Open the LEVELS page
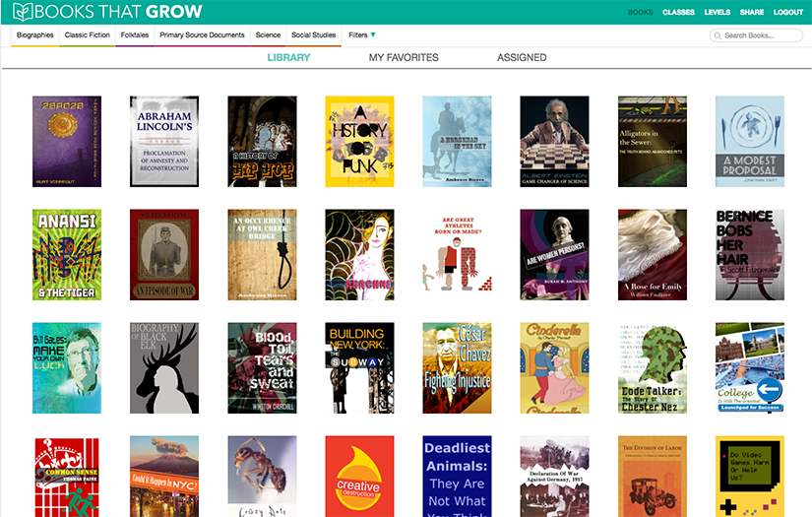Image resolution: width=812 pixels, height=517 pixels. (x=718, y=12)
